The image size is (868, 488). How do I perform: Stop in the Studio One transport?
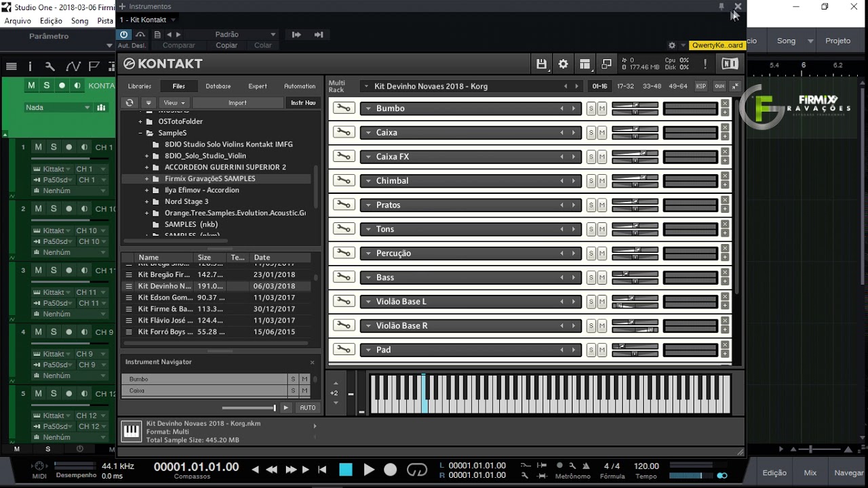click(x=346, y=469)
